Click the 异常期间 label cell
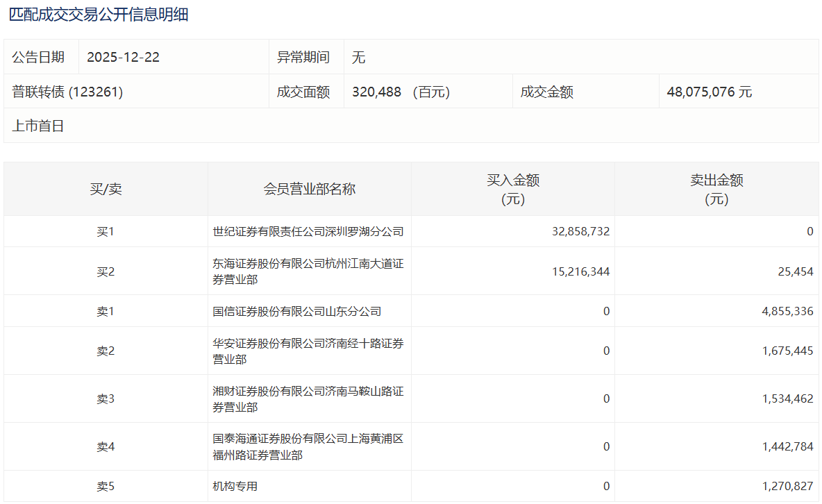822x504 pixels. point(303,58)
